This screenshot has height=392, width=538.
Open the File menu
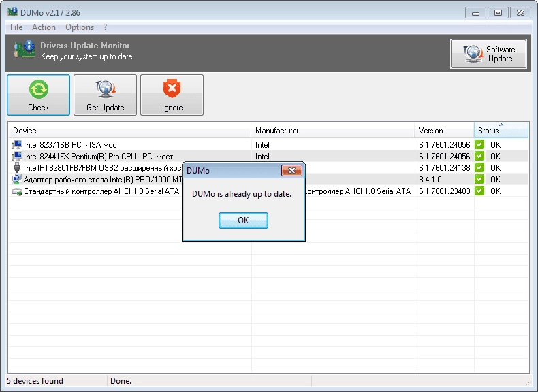[x=16, y=27]
